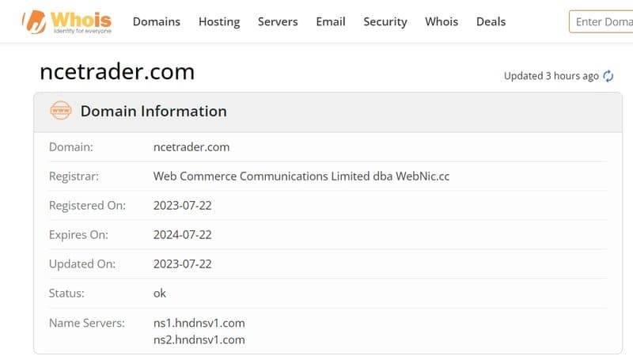The image size is (633, 364).
Task: Select the ncetrader.com domain value
Action: [191, 147]
